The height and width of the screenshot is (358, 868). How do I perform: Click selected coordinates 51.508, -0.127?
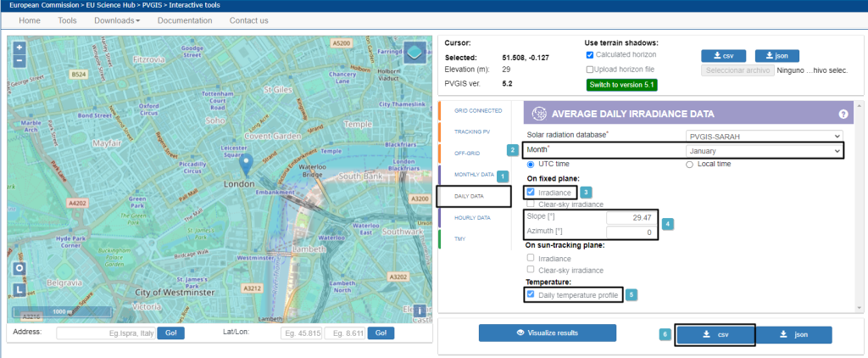click(526, 58)
